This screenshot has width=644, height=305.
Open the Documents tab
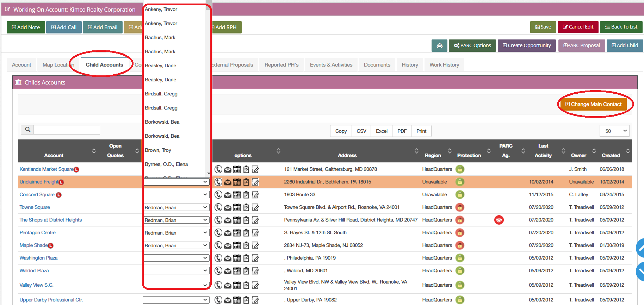click(x=377, y=65)
